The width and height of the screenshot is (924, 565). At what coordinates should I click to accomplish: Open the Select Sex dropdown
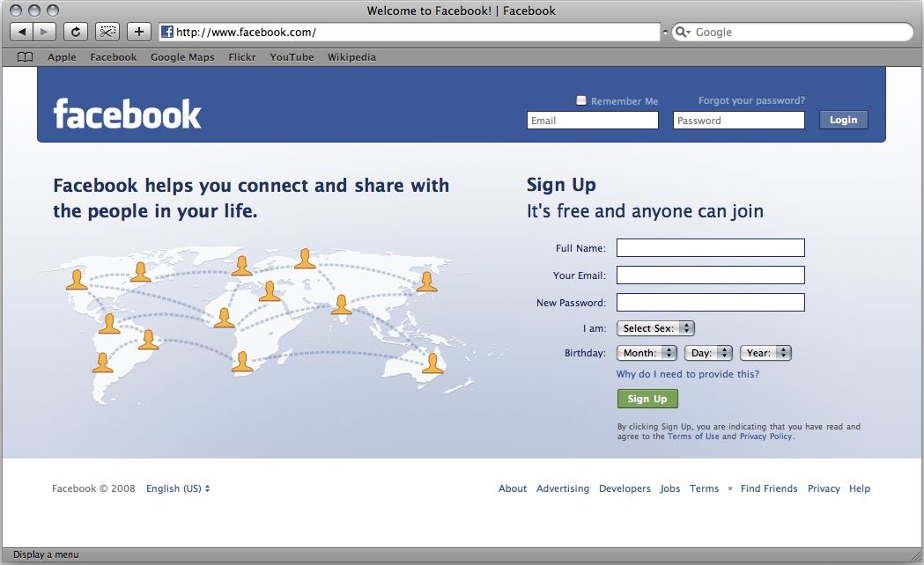click(x=655, y=328)
